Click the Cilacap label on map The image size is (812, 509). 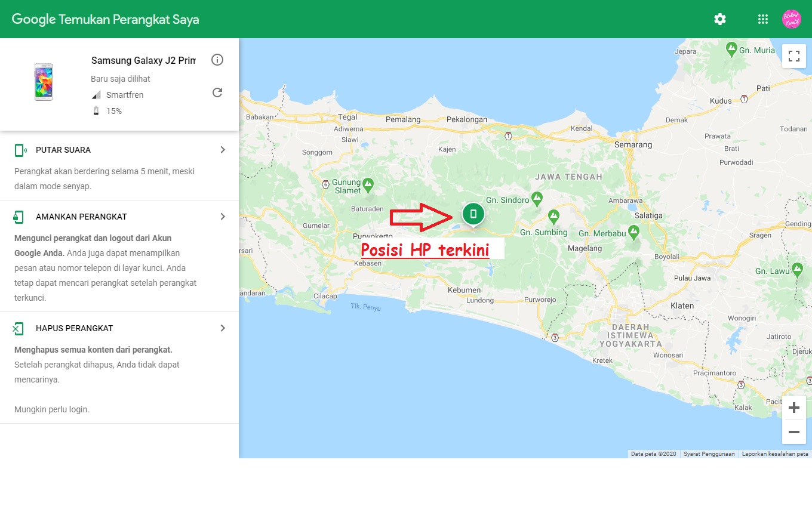pyautogui.click(x=325, y=297)
